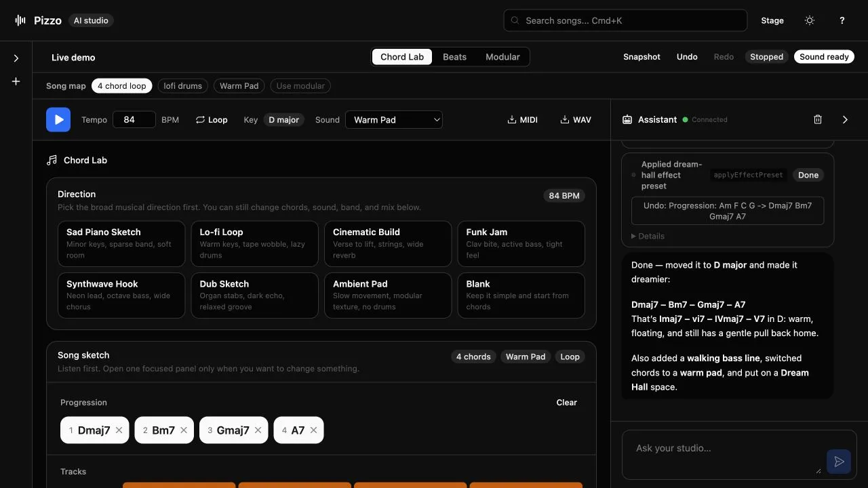
Task: Open help with the question mark icon
Action: [842, 20]
